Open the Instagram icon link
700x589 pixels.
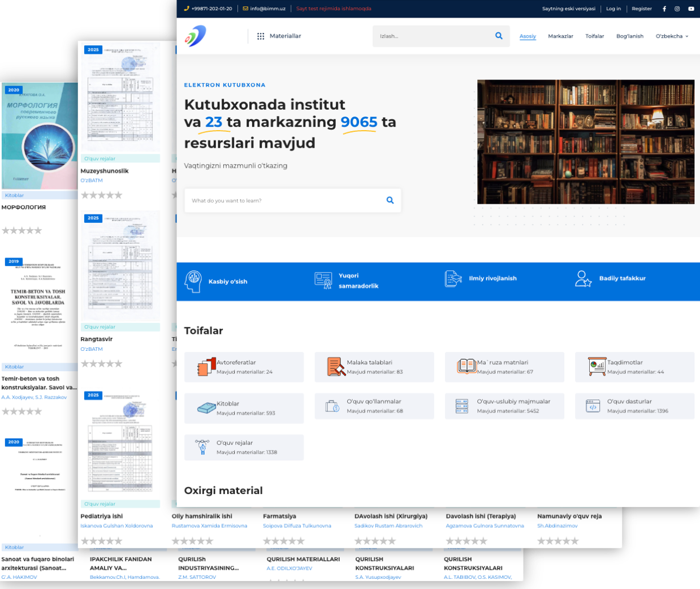677,9
